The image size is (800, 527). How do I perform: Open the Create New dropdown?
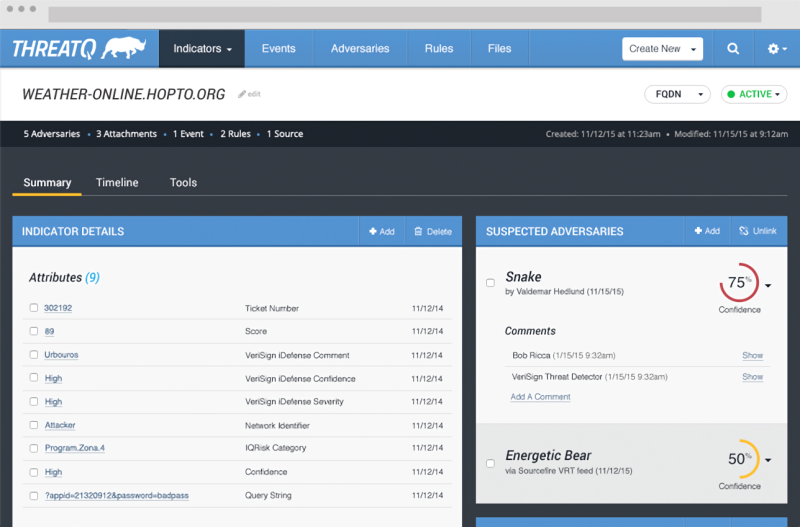click(x=662, y=48)
